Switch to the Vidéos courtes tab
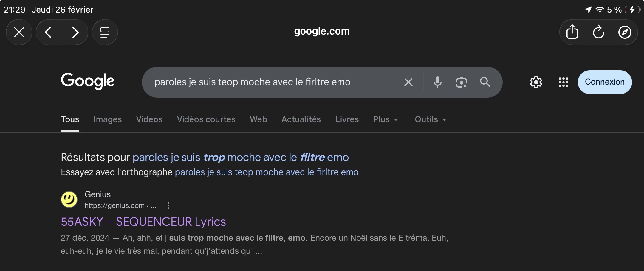This screenshot has width=644, height=271. point(206,119)
